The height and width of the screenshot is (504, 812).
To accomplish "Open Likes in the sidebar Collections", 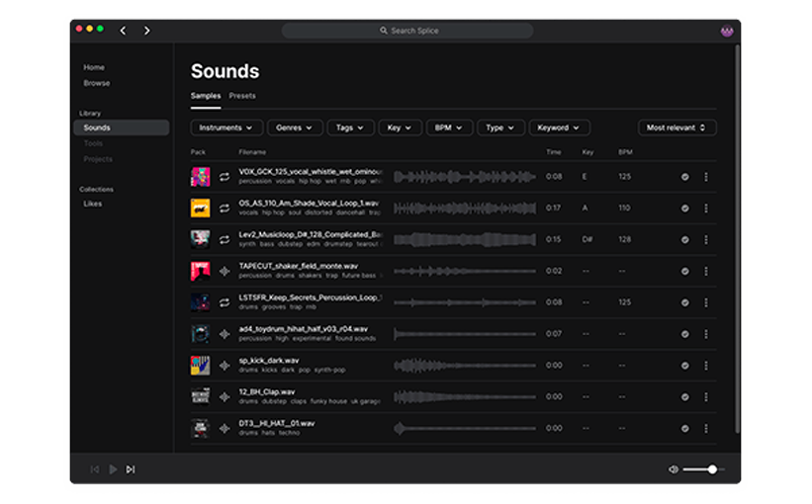I will click(x=92, y=204).
